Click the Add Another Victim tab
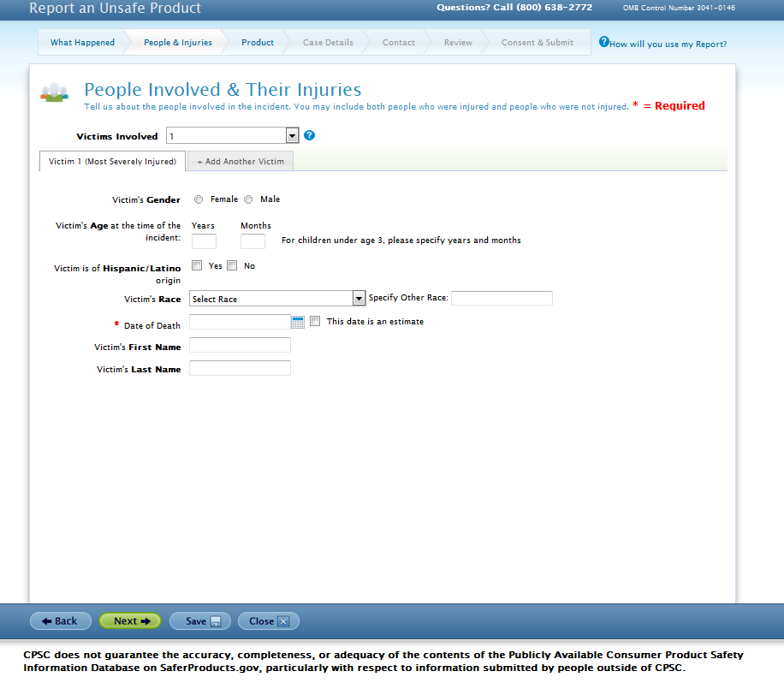The height and width of the screenshot is (695, 784). [x=241, y=162]
